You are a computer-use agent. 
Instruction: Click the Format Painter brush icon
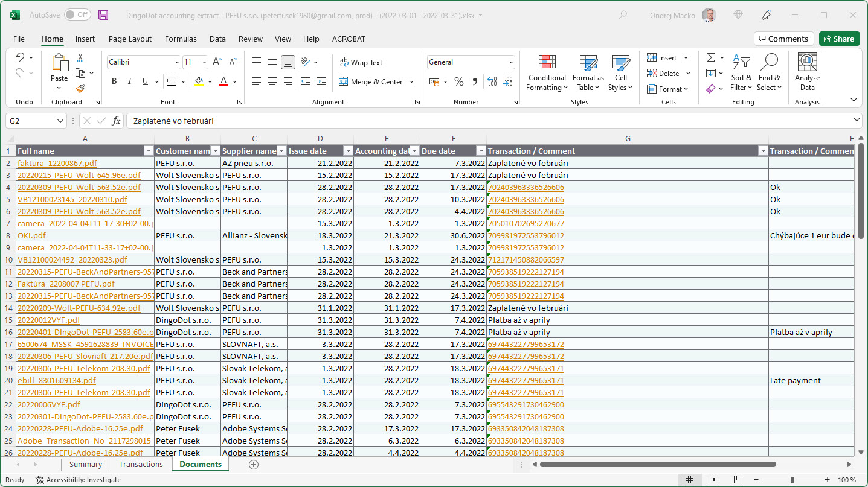[x=80, y=88]
